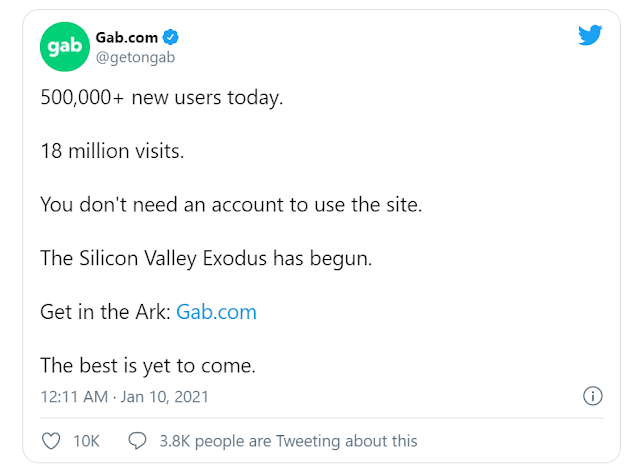The image size is (639, 464).
Task: Click the 'Get in the Ark:' text
Action: (x=106, y=312)
